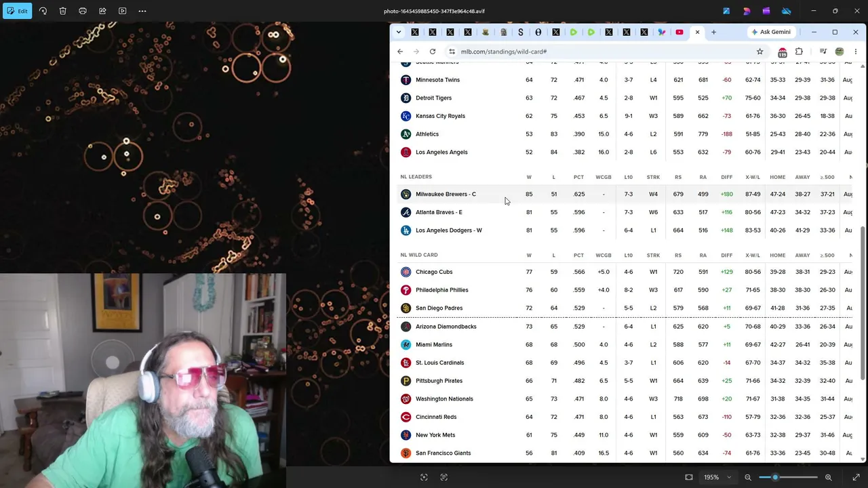This screenshot has height=488, width=868.
Task: Click the browser page vertical scrollbar
Action: click(x=863, y=303)
